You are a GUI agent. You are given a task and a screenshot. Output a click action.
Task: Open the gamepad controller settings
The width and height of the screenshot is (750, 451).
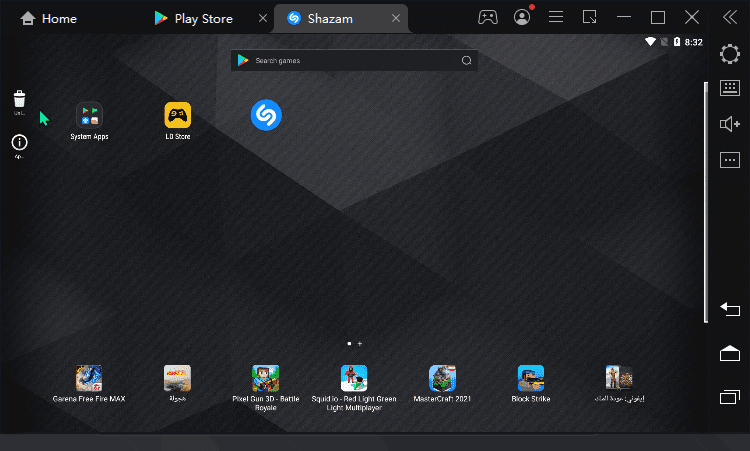coord(488,18)
